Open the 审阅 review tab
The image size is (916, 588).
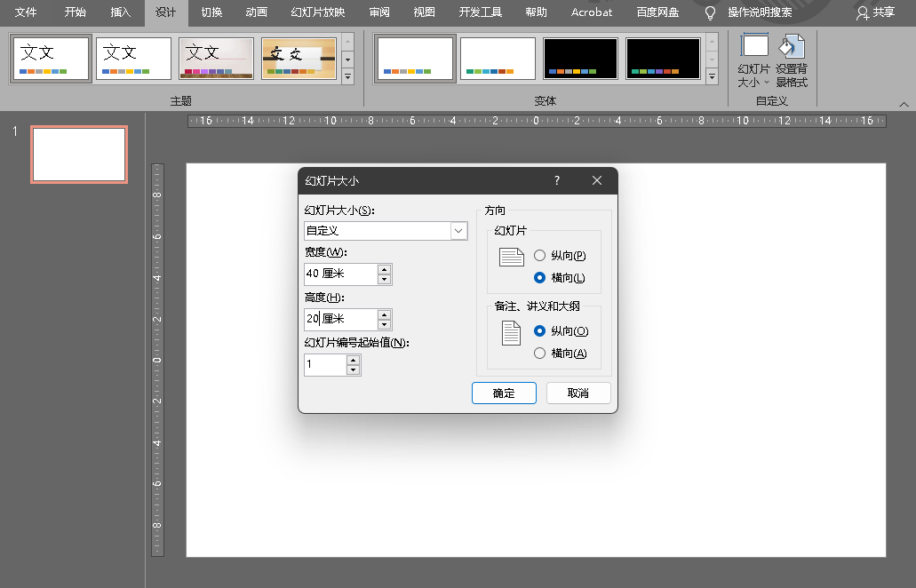click(x=379, y=12)
